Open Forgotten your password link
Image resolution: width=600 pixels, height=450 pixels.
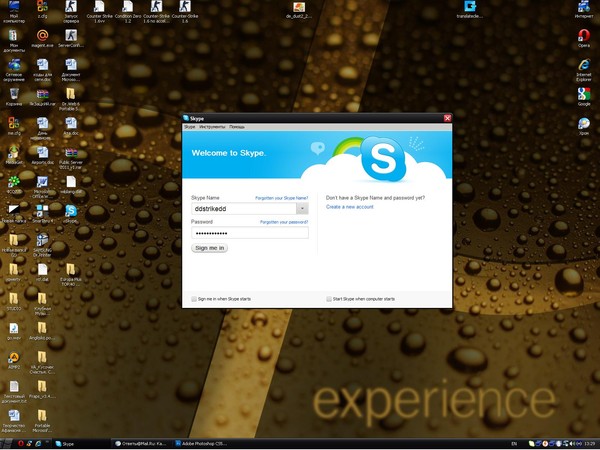pyautogui.click(x=284, y=222)
